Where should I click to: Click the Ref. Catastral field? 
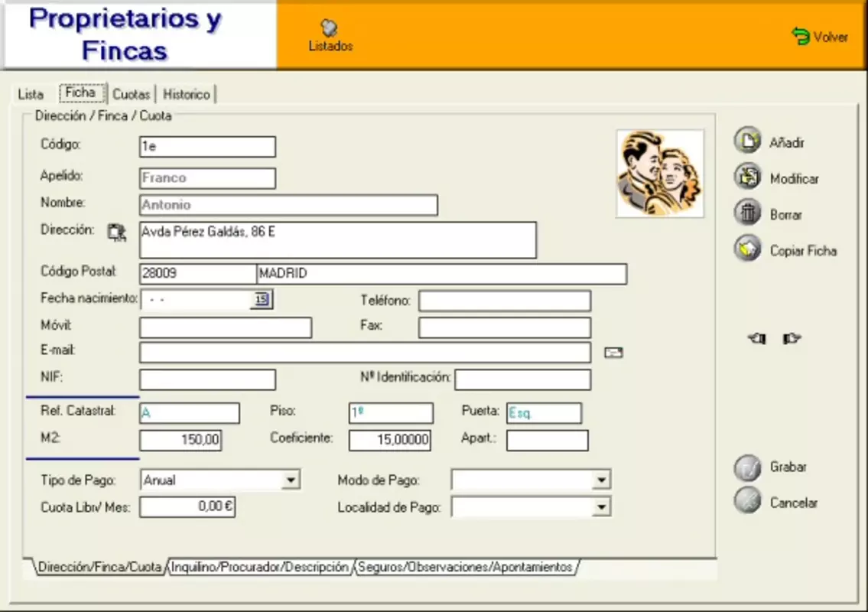pyautogui.click(x=190, y=413)
